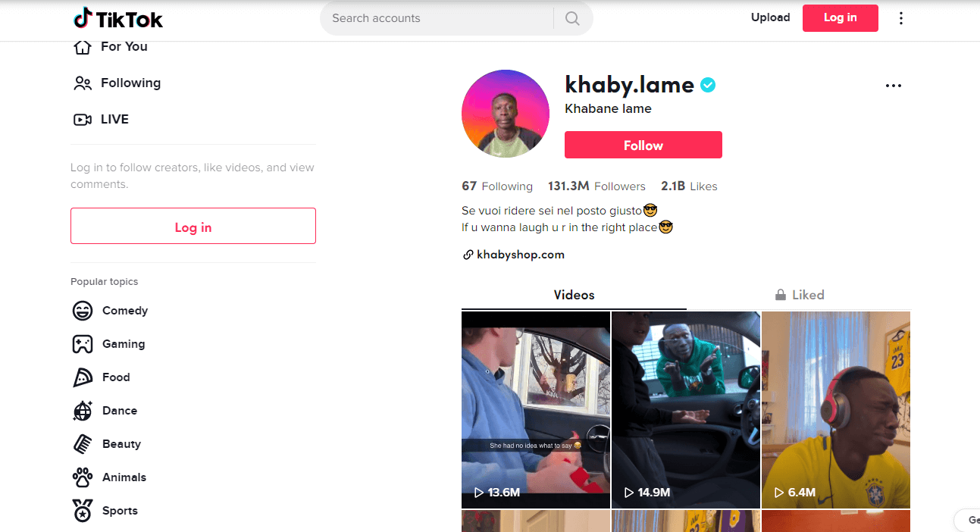The height and width of the screenshot is (532, 980).
Task: Select the Comedy topic icon
Action: (x=83, y=311)
